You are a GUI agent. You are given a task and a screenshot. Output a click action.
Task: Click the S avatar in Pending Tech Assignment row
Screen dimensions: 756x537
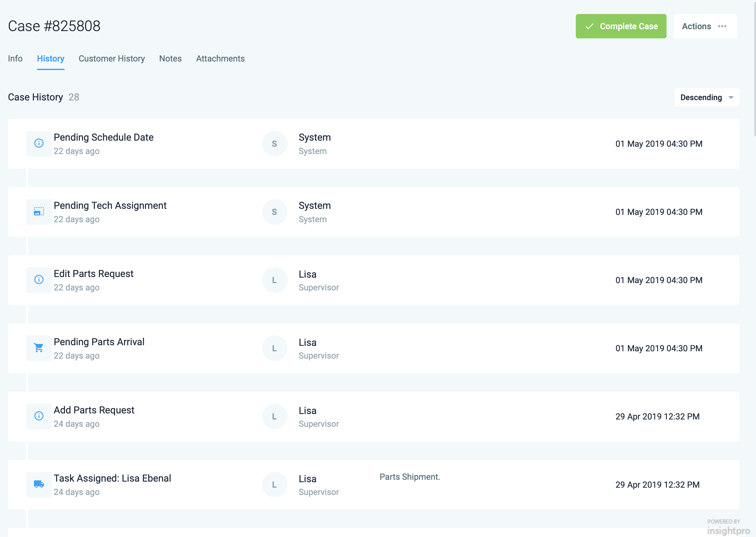274,212
